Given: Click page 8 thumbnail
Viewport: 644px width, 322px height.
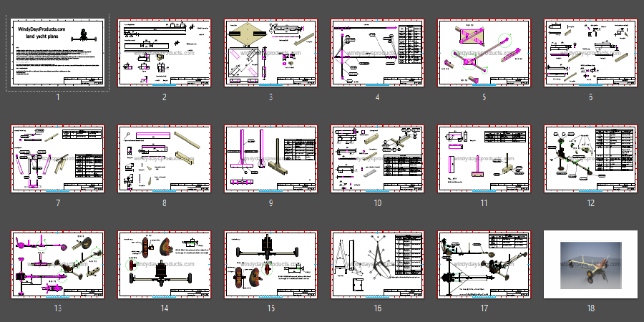Looking at the screenshot, I should pyautogui.click(x=164, y=159).
